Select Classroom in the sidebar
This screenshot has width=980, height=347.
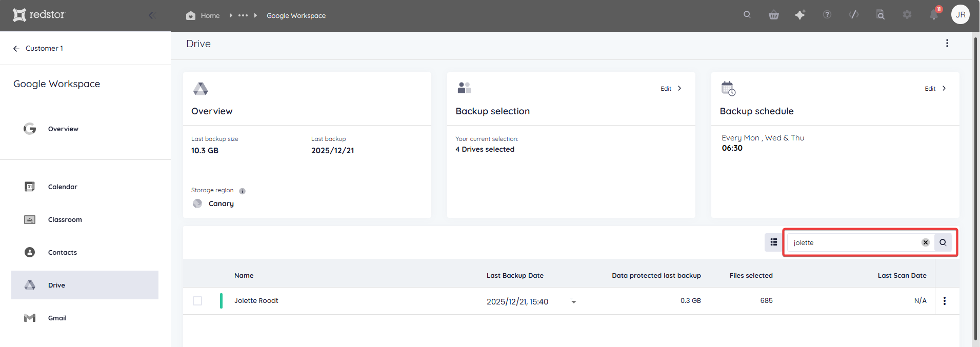pos(85,219)
